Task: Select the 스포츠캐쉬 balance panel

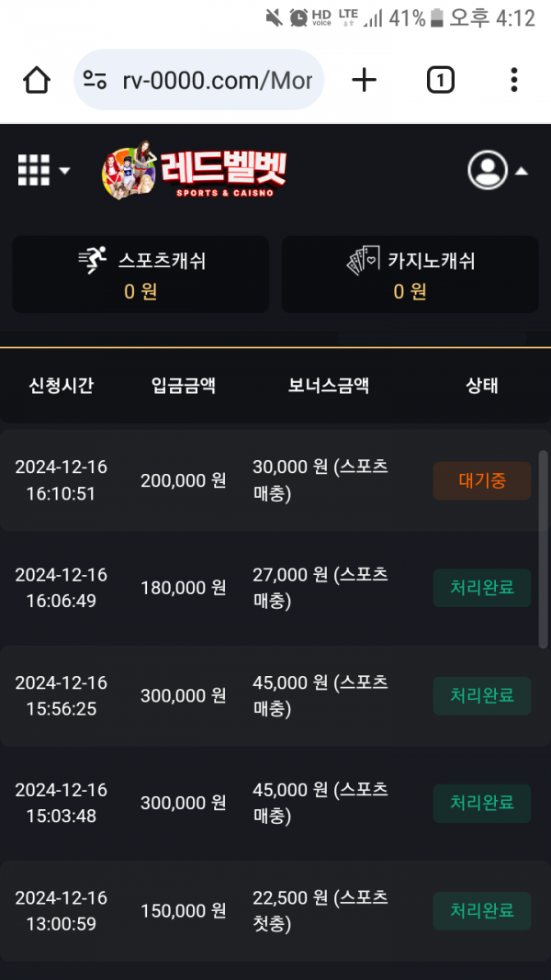Action: coord(141,275)
